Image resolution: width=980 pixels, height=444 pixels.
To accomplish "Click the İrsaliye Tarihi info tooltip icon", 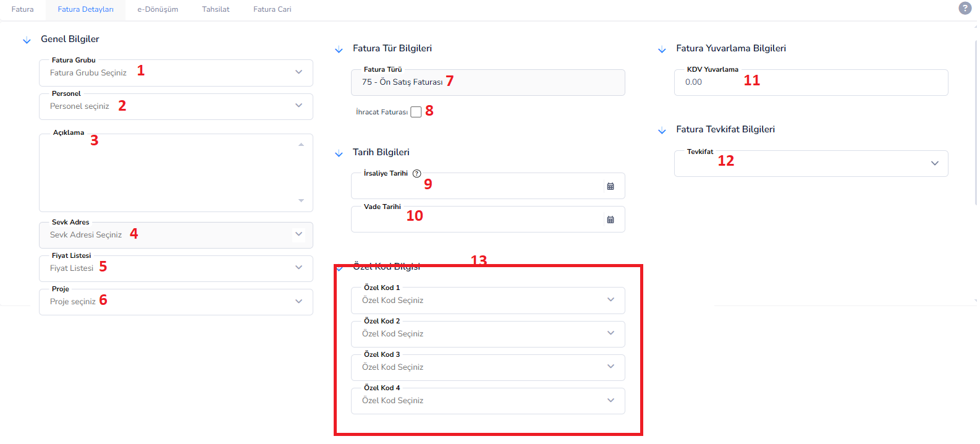I will point(417,174).
